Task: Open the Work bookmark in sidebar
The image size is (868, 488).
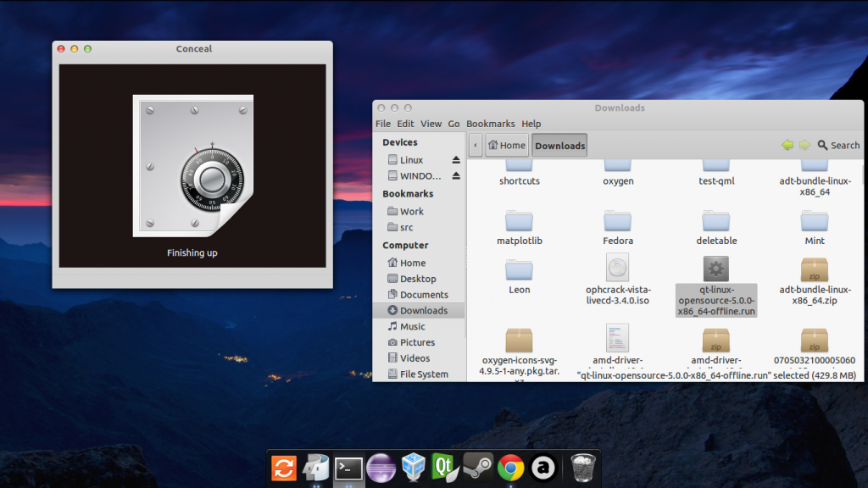Action: point(412,212)
